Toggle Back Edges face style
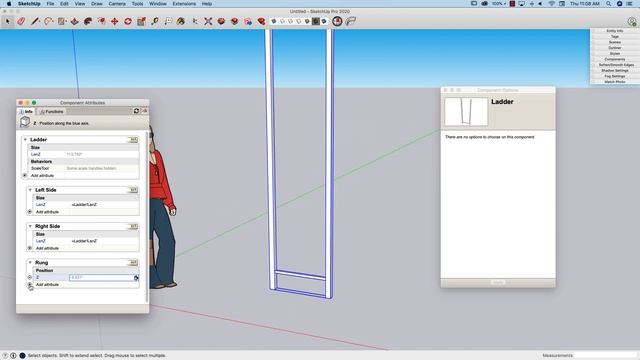The image size is (640, 360). pos(282,21)
